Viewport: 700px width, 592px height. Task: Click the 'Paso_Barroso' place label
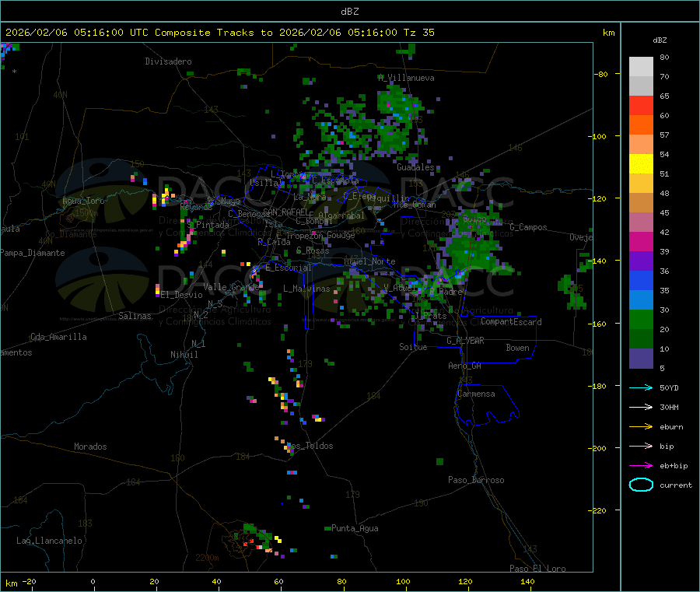tap(476, 480)
